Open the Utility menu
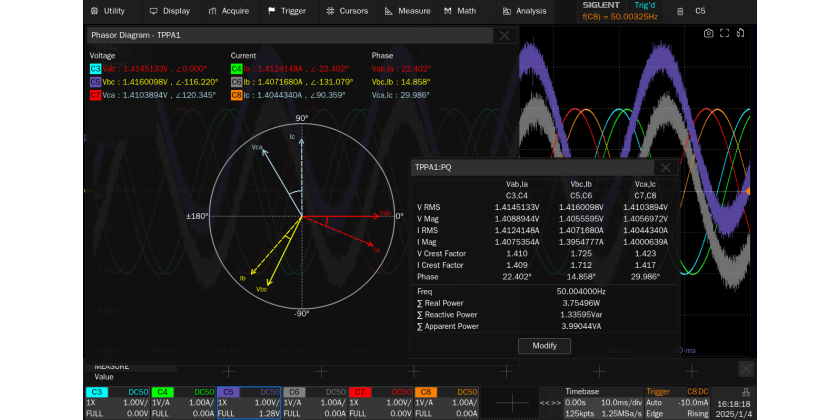Screen dimensions: 840x420 click(108, 11)
